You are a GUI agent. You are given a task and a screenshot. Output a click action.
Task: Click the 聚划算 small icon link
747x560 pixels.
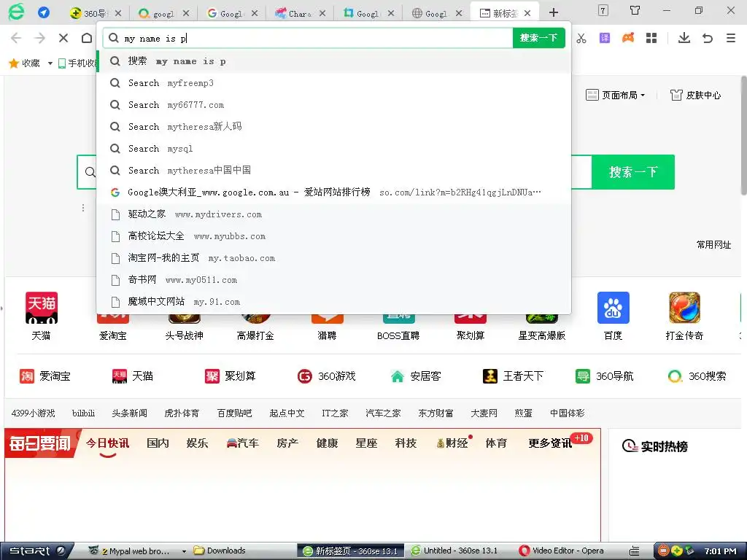[230, 376]
